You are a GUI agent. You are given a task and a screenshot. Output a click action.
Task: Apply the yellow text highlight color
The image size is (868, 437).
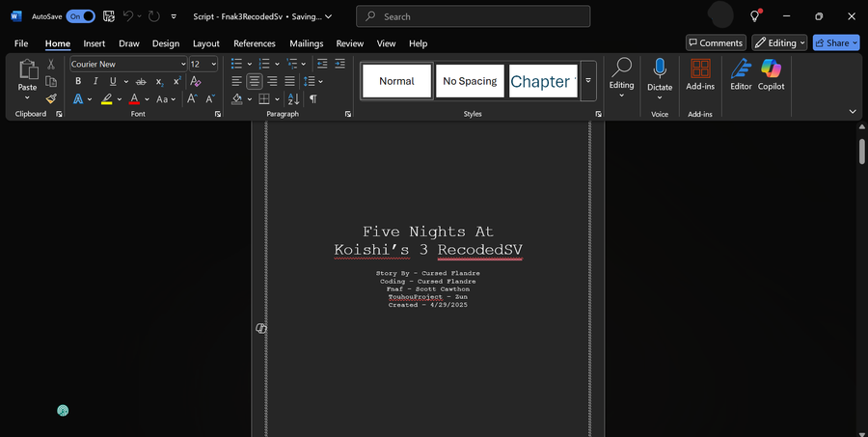click(x=107, y=99)
